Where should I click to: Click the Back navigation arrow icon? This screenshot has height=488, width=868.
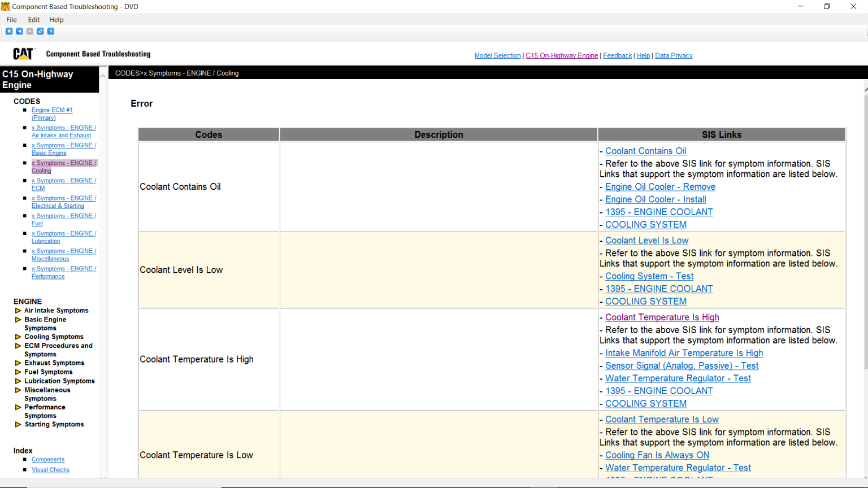point(19,31)
